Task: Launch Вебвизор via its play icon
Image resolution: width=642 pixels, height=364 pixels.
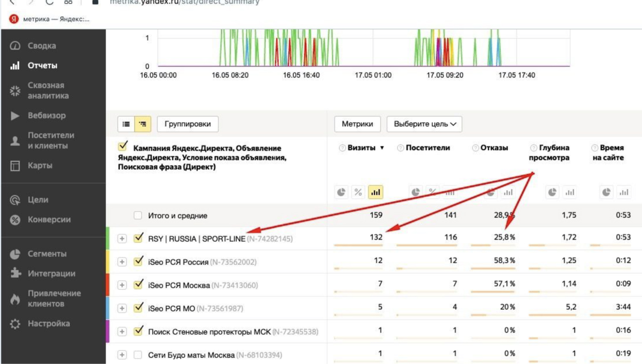Action: click(x=15, y=115)
